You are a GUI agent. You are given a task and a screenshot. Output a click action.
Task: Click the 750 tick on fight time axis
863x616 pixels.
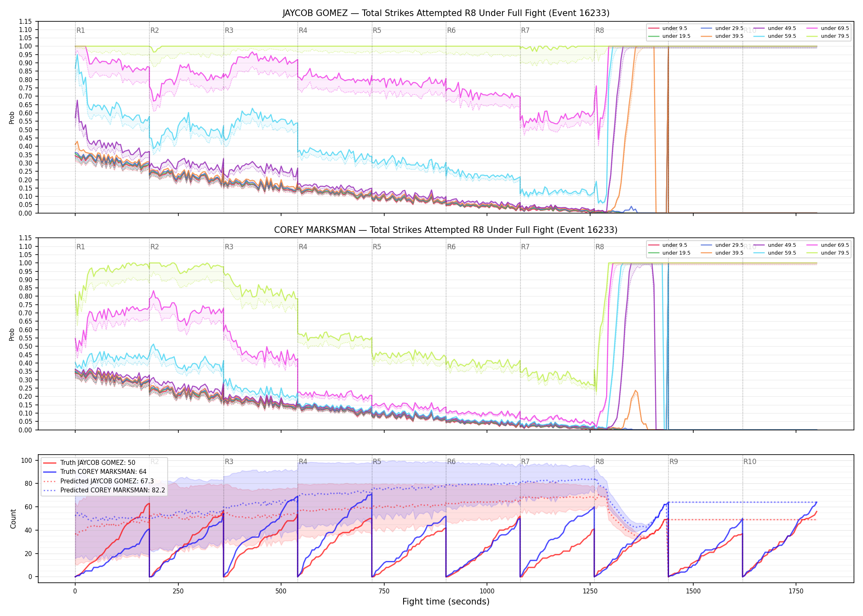tap(384, 591)
